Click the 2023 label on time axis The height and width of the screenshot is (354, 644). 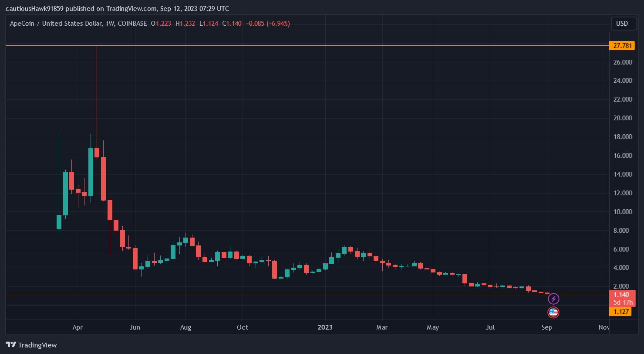coord(325,327)
